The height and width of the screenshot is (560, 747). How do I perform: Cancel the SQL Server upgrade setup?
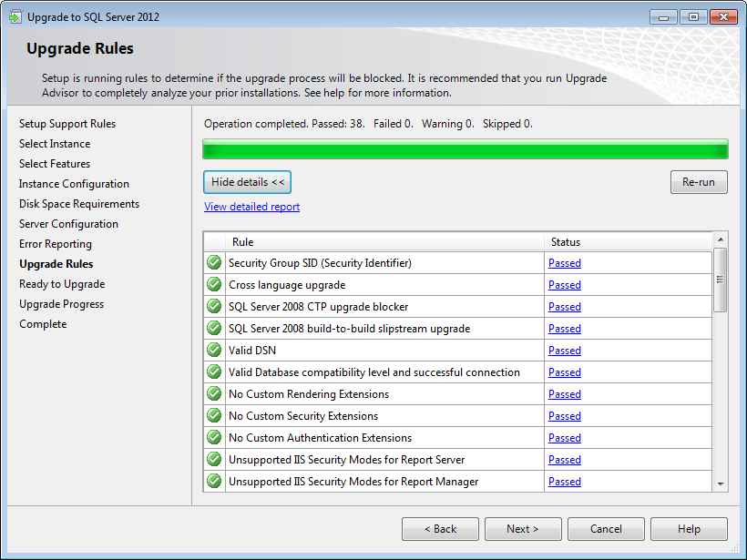click(x=606, y=529)
